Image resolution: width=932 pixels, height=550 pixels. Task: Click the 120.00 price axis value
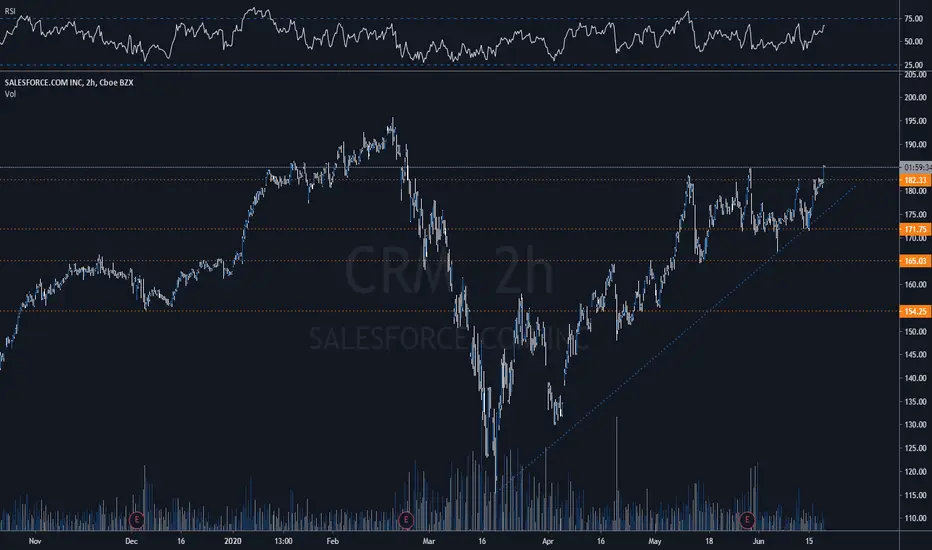click(x=915, y=472)
